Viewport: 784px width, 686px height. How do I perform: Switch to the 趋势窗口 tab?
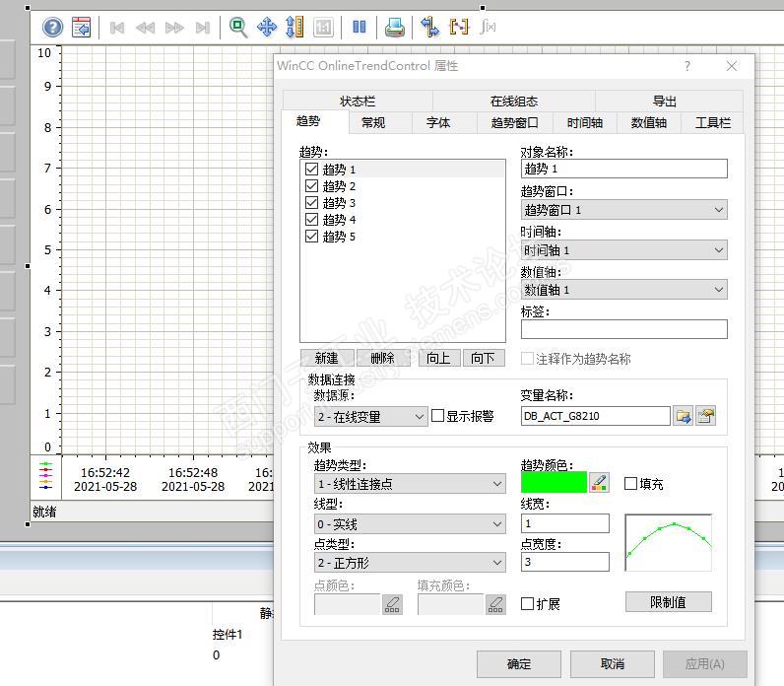point(514,122)
